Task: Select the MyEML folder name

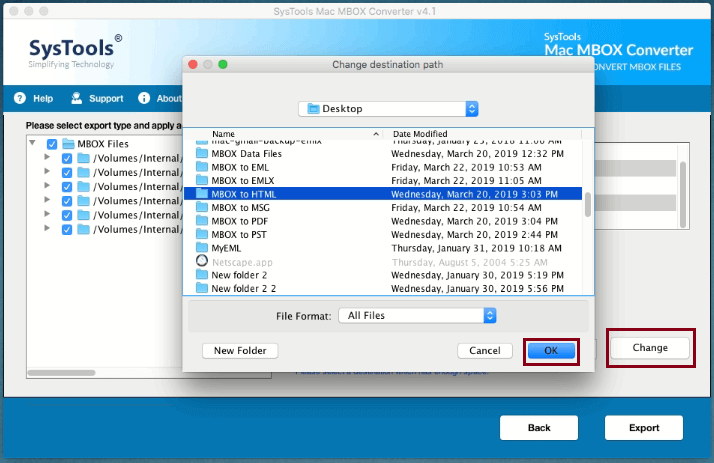Action: pyautogui.click(x=226, y=248)
